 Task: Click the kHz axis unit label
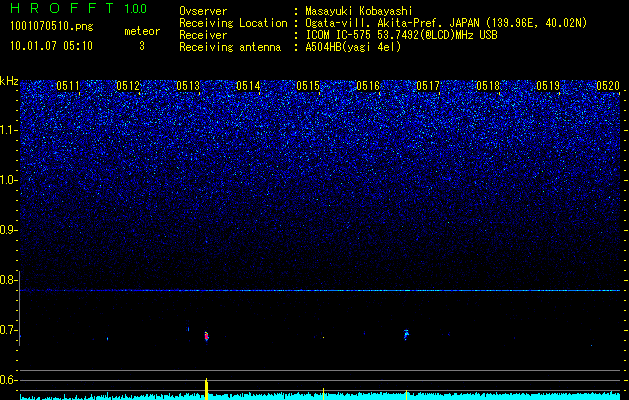[9, 81]
